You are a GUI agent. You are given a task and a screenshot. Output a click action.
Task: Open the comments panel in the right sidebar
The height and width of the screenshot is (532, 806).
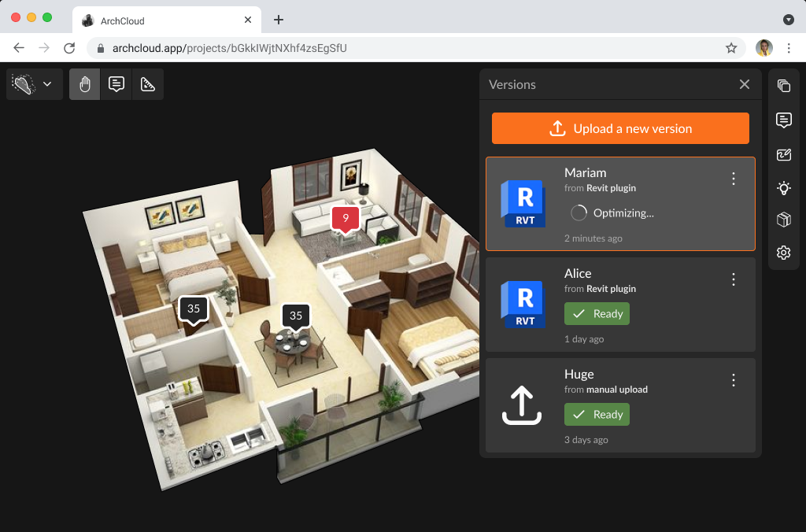coord(783,120)
